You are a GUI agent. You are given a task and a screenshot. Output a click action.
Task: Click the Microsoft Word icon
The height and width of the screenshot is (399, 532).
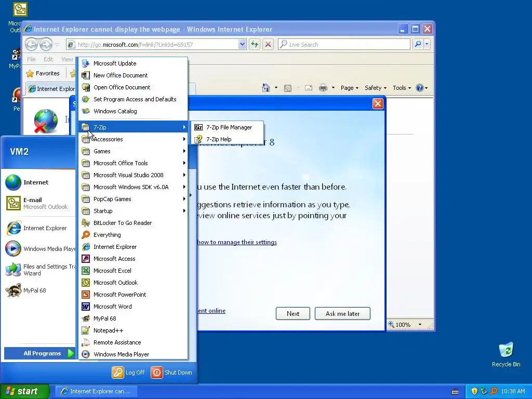(86, 307)
